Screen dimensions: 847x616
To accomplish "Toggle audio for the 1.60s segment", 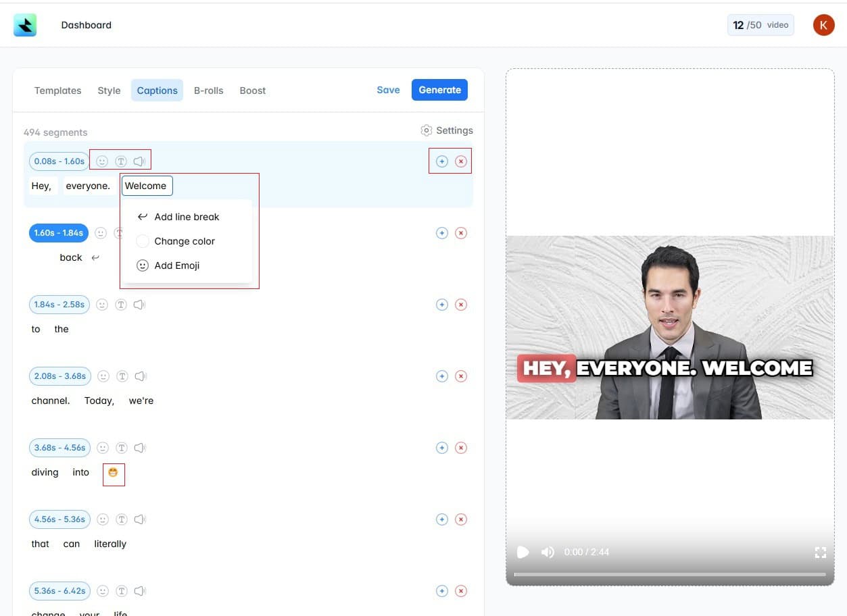I will [139, 232].
